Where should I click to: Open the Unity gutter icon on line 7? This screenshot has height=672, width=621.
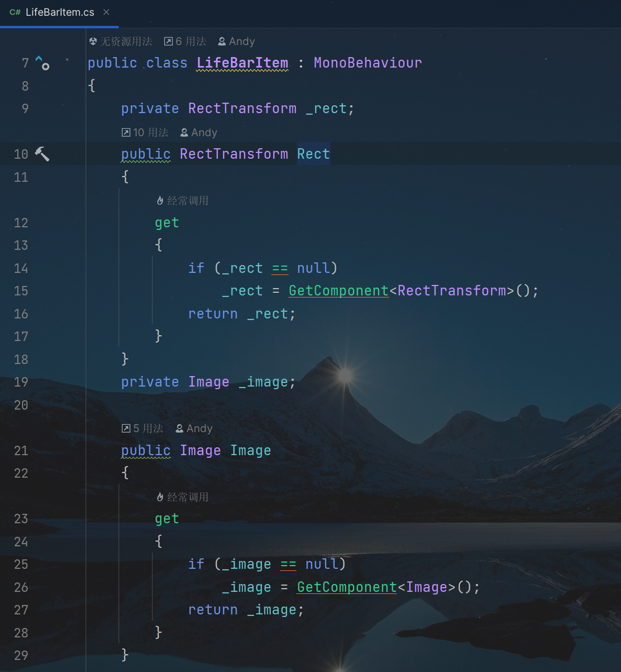click(42, 63)
